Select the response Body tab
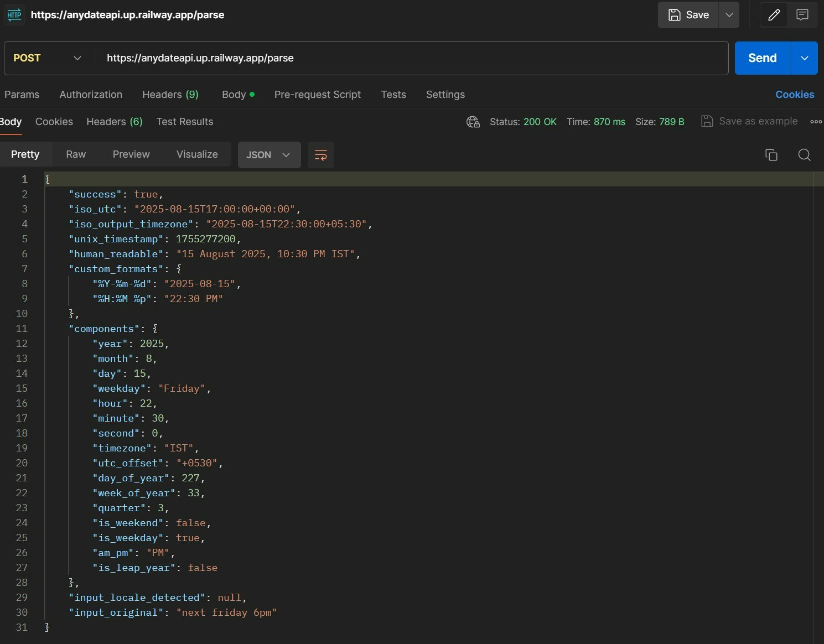Viewport: 824px width, 644px height. pos(11,122)
